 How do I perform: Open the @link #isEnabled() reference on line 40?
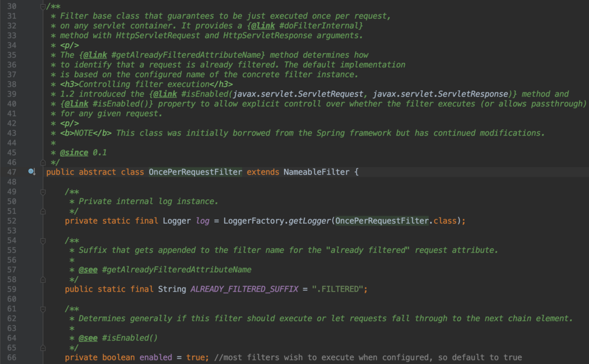107,104
